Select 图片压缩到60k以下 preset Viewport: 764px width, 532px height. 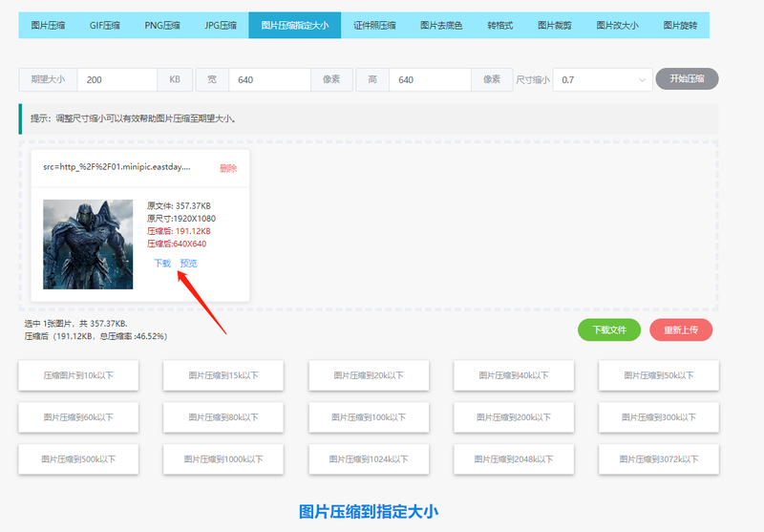click(x=78, y=417)
